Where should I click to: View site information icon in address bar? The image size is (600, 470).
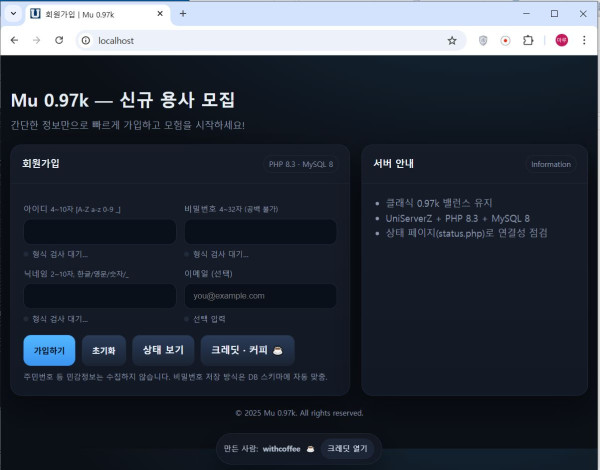pyautogui.click(x=84, y=40)
